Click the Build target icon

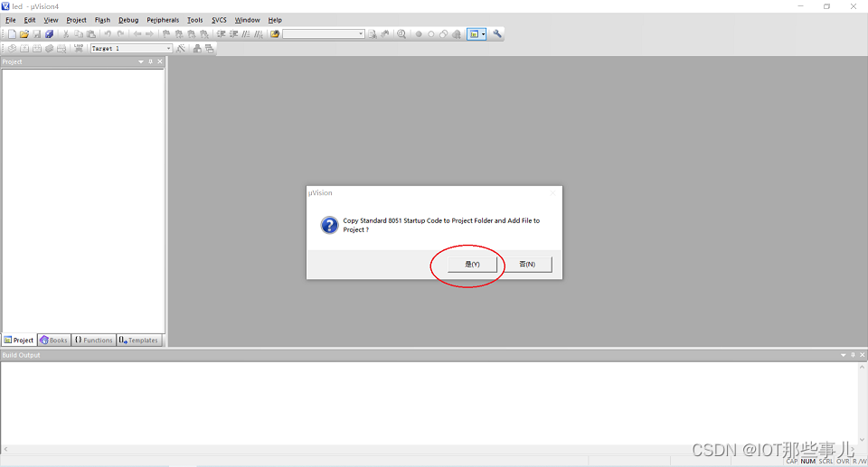pyautogui.click(x=24, y=48)
